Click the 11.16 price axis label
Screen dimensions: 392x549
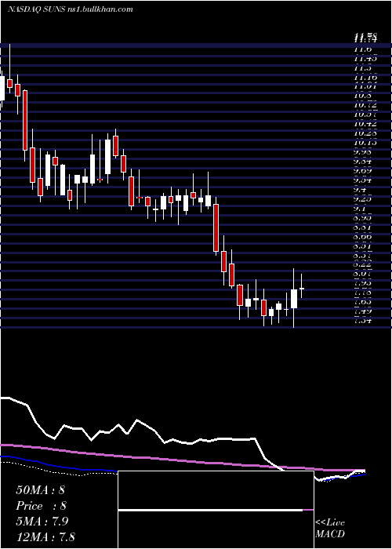click(365, 77)
